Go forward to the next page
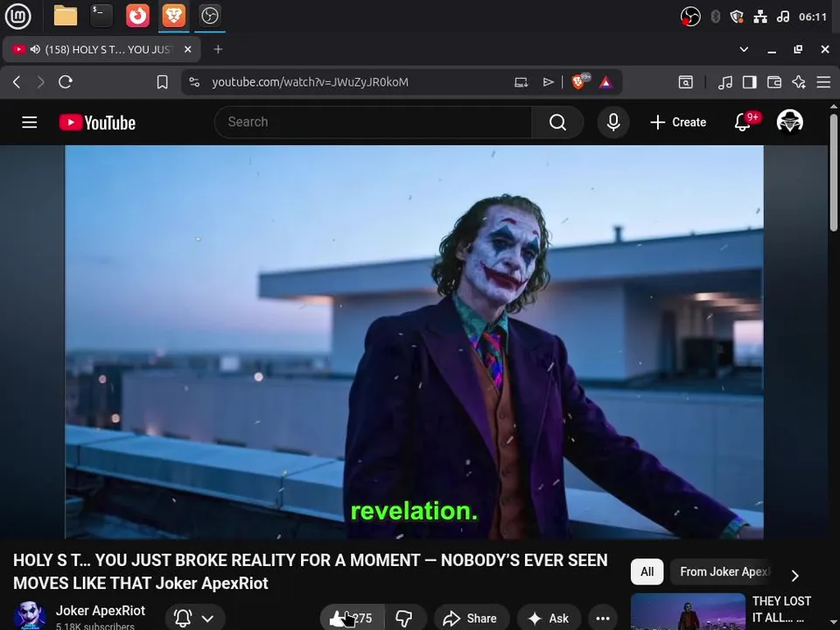840x630 pixels. (41, 82)
